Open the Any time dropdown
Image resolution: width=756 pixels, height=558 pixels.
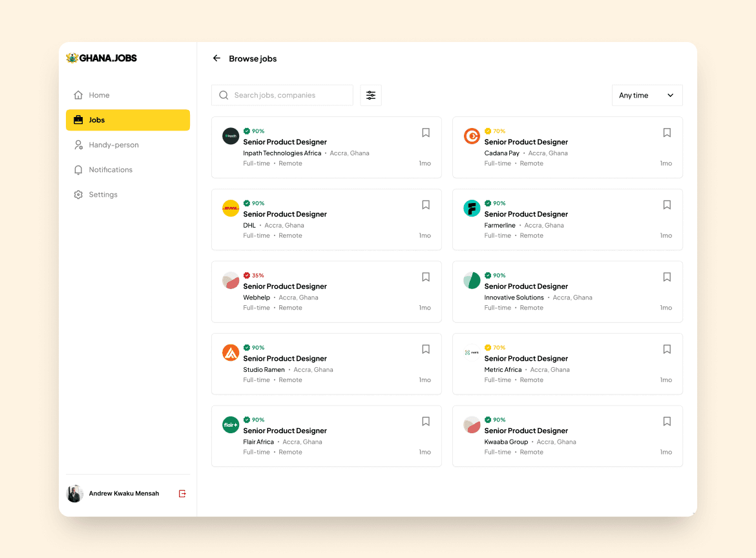647,95
